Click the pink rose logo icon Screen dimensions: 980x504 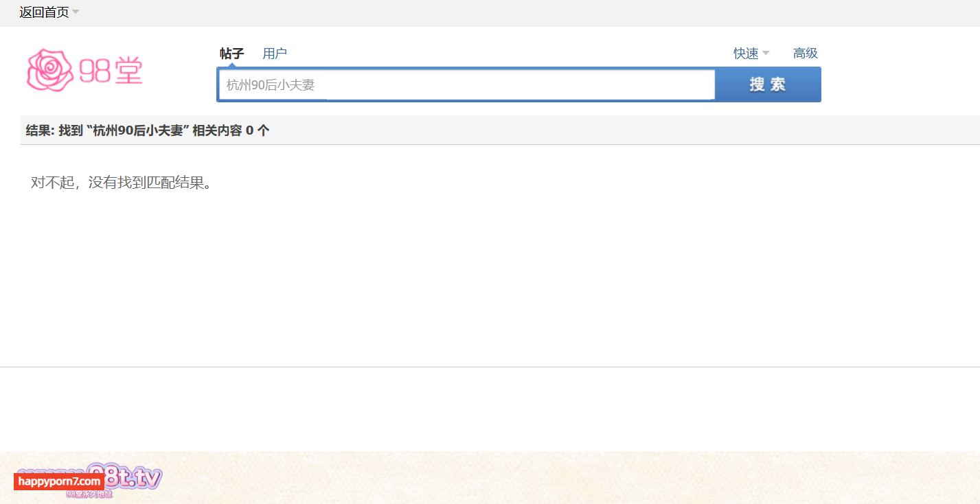coord(49,70)
